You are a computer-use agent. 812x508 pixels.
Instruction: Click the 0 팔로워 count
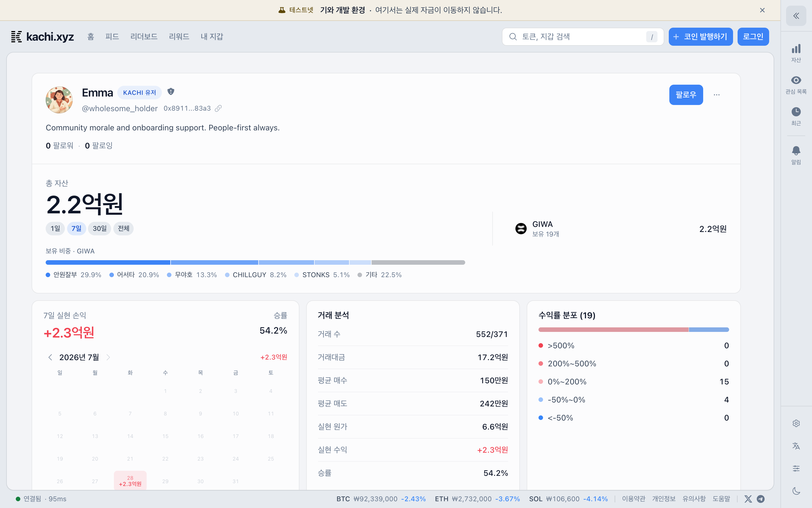pos(59,145)
